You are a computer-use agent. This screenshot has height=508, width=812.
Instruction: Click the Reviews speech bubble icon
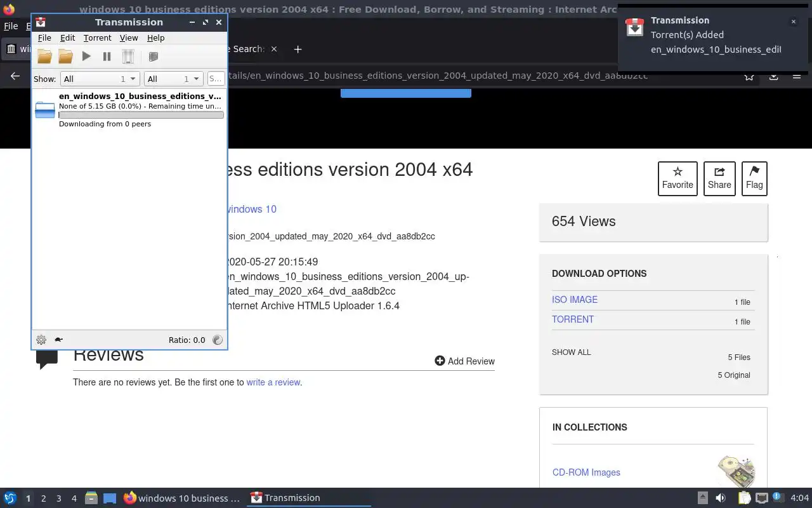[x=48, y=359]
